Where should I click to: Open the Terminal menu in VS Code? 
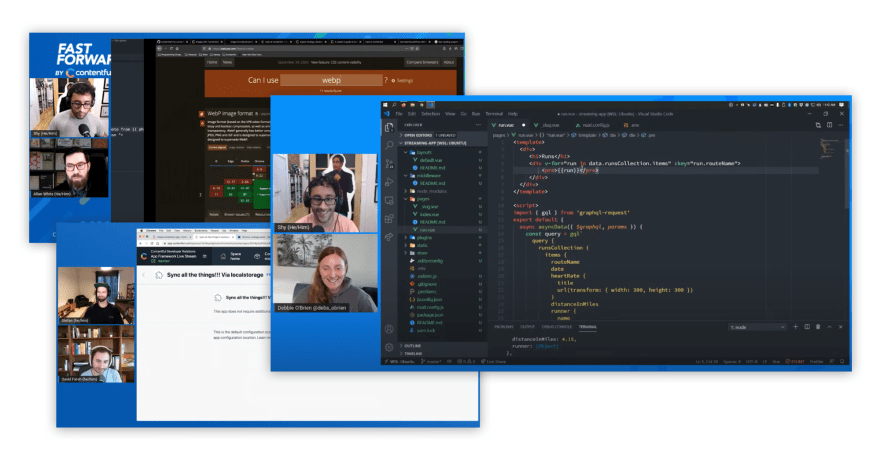(x=494, y=114)
